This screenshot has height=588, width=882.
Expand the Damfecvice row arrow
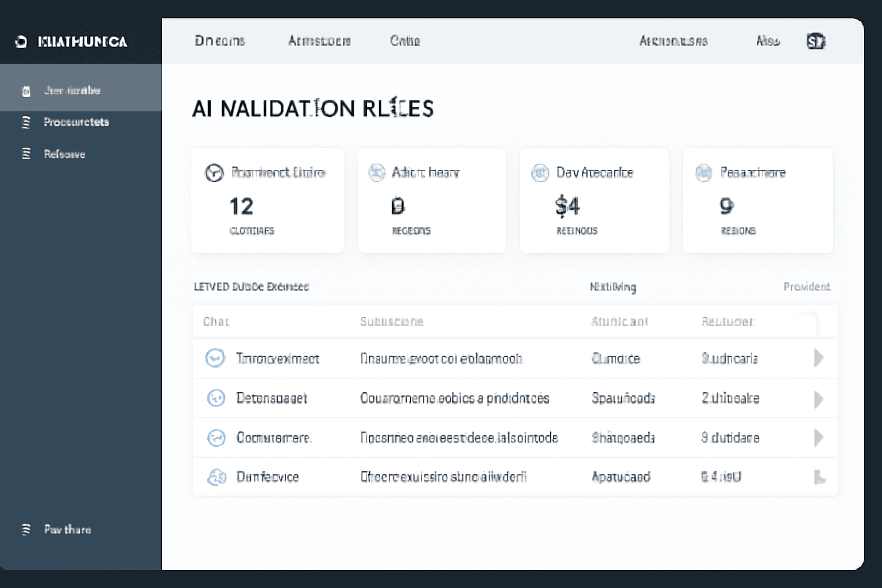(820, 477)
